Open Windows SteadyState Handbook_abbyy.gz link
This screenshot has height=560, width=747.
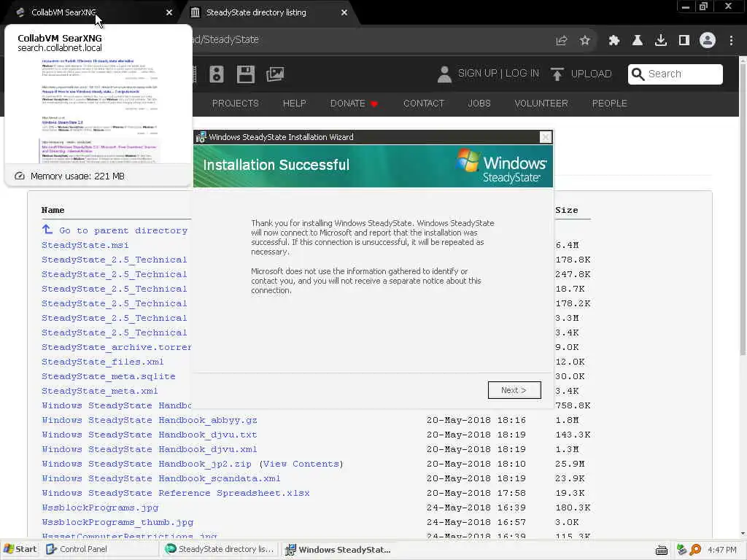pyautogui.click(x=149, y=420)
